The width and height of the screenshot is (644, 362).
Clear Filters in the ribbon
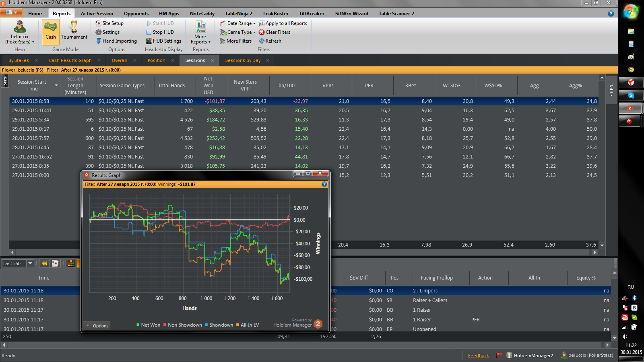[x=275, y=32]
